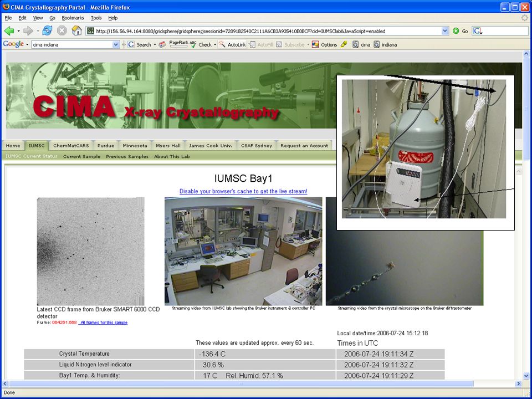Open the Request an Account tab
Viewport: 532px width, 399px height.
(x=304, y=146)
